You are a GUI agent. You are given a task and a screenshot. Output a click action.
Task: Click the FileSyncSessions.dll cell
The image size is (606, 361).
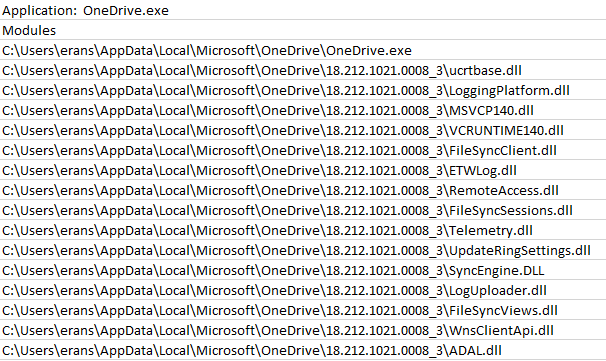tap(303, 210)
